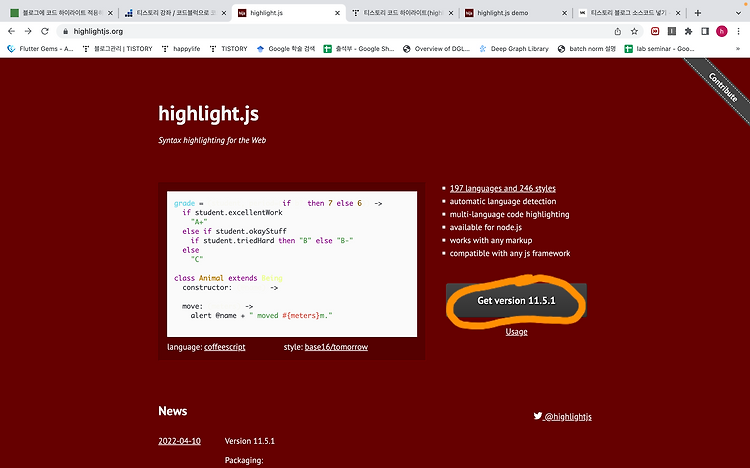Close the active highlight.js tab
Viewport: 750px width, 468px height.
click(337, 13)
